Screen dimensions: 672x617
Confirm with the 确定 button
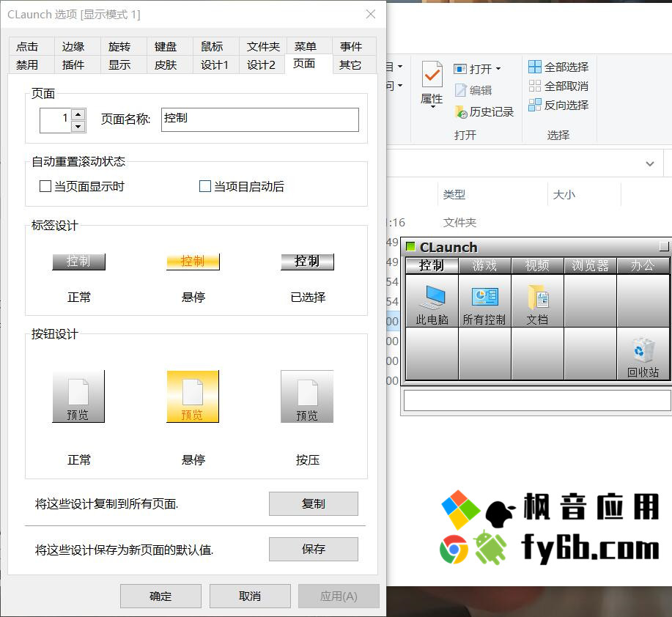(160, 596)
